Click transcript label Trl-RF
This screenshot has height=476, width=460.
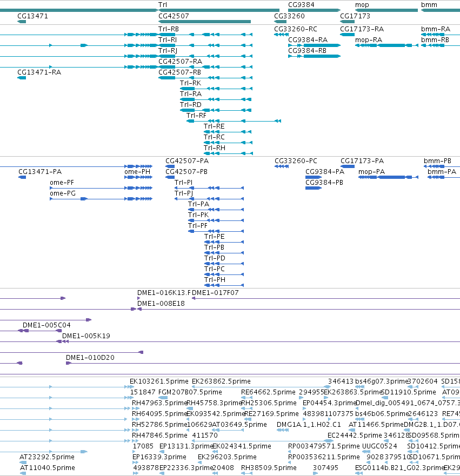click(x=196, y=116)
